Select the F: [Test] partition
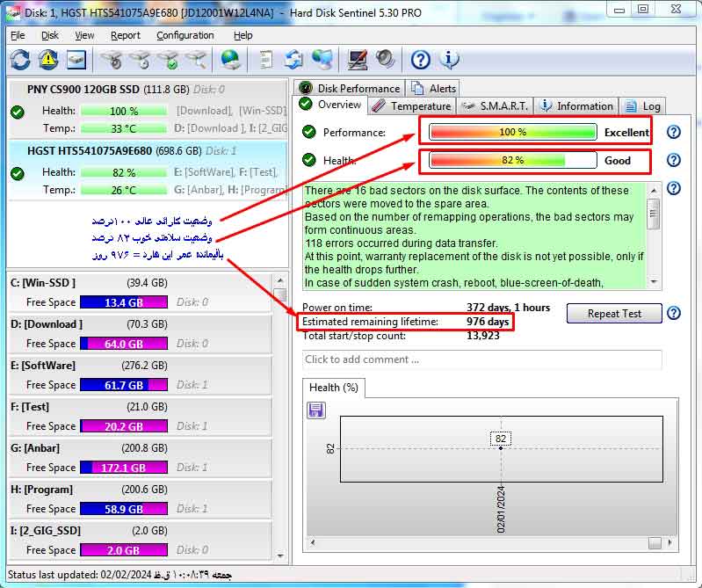Screen dimensions: 702x588 [x=140, y=417]
